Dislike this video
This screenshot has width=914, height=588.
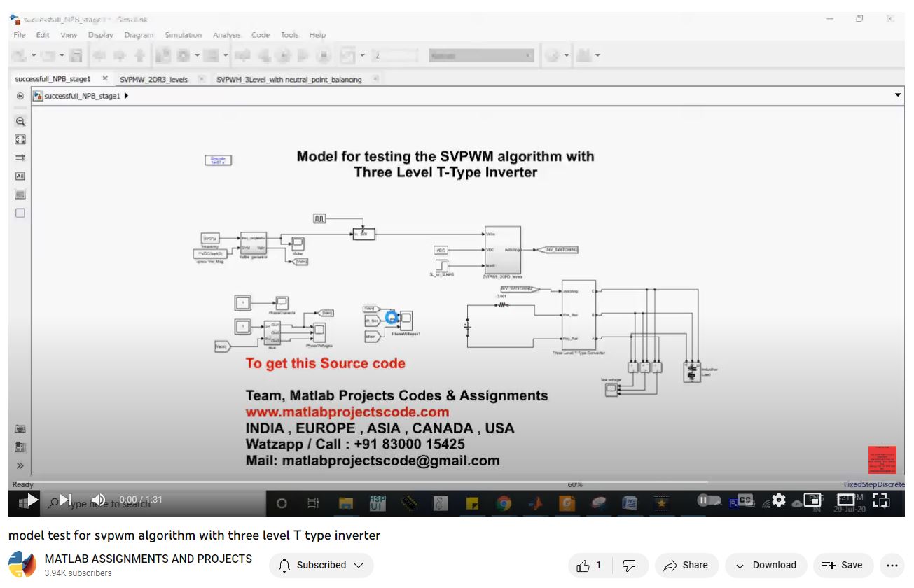pos(629,566)
